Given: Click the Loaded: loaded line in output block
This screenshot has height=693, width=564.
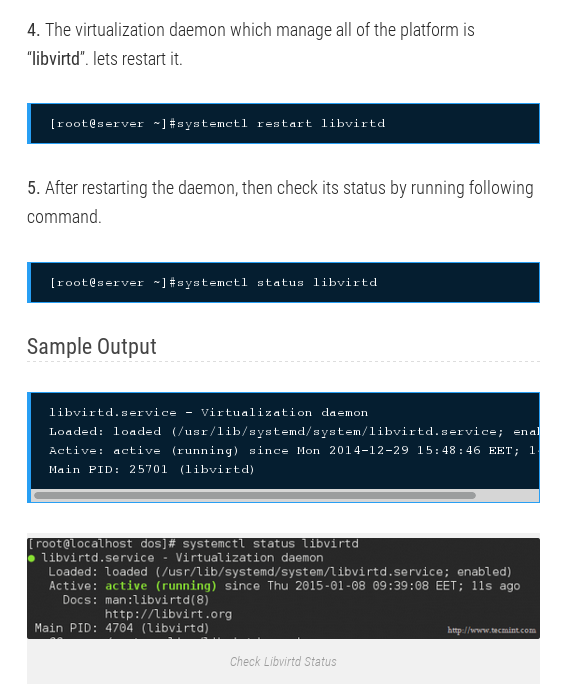Looking at the screenshot, I should (294, 431).
